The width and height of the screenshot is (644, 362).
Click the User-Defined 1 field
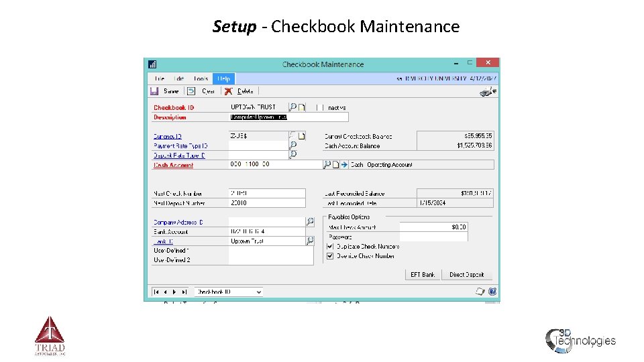(x=271, y=250)
